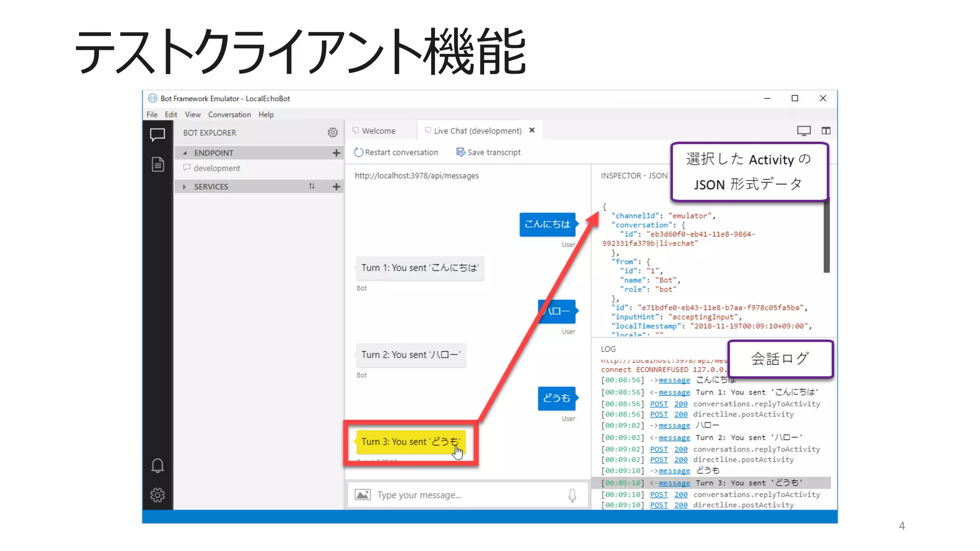Open the chat bubble sidebar icon
The width and height of the screenshot is (980, 551).
coord(157,135)
